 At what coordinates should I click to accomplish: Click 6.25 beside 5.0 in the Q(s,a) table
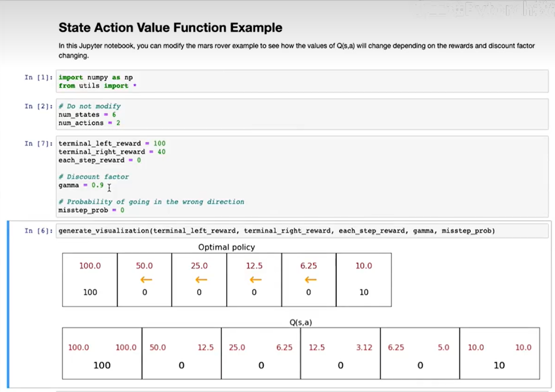point(396,347)
